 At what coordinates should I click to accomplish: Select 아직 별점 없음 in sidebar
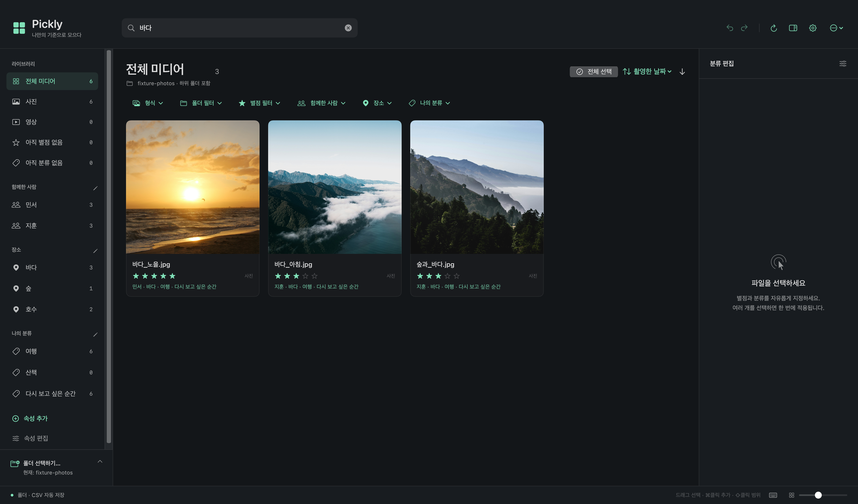[x=52, y=142]
